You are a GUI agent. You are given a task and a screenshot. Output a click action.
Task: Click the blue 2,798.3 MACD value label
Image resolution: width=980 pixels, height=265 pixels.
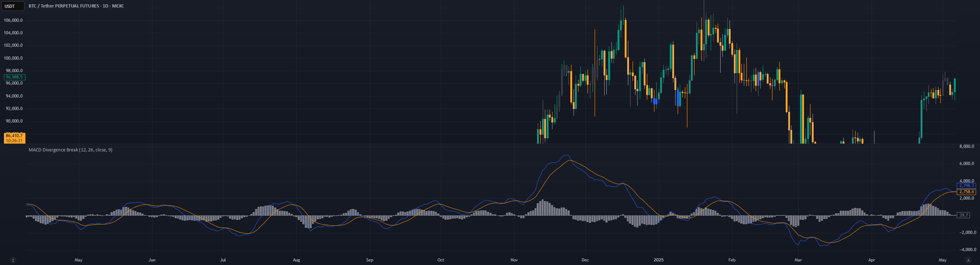pos(967,186)
